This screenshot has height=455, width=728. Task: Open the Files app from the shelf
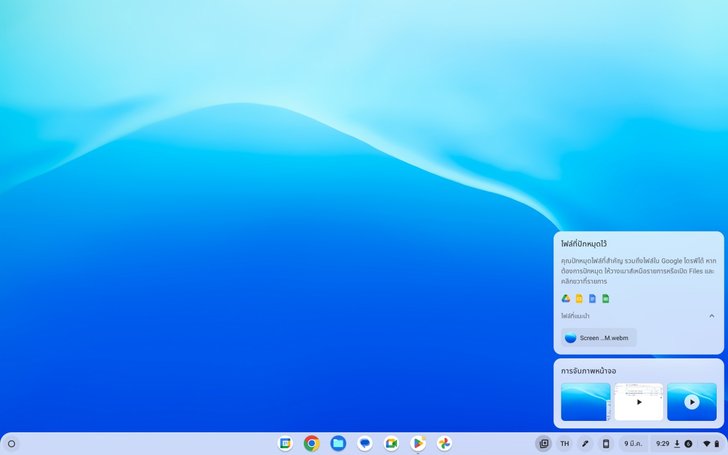338,443
